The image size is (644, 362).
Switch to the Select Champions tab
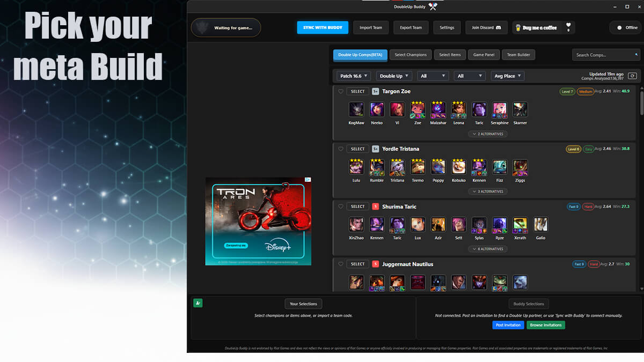411,55
